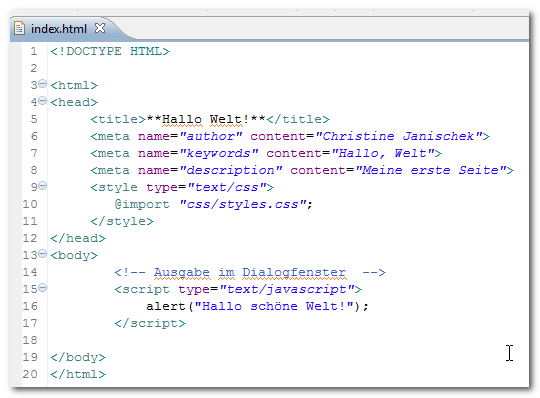Click the closing </script> tag
Image resolution: width=540 pixels, height=398 pixels.
150,323
